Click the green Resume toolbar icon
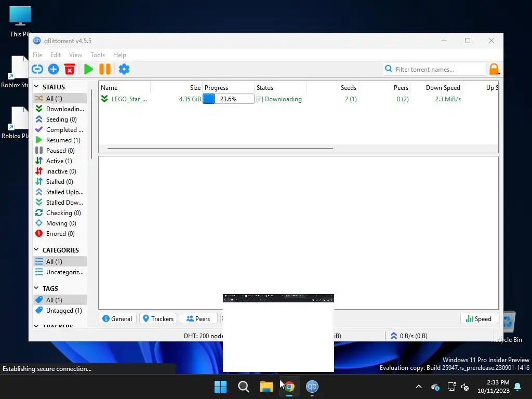 pos(88,69)
